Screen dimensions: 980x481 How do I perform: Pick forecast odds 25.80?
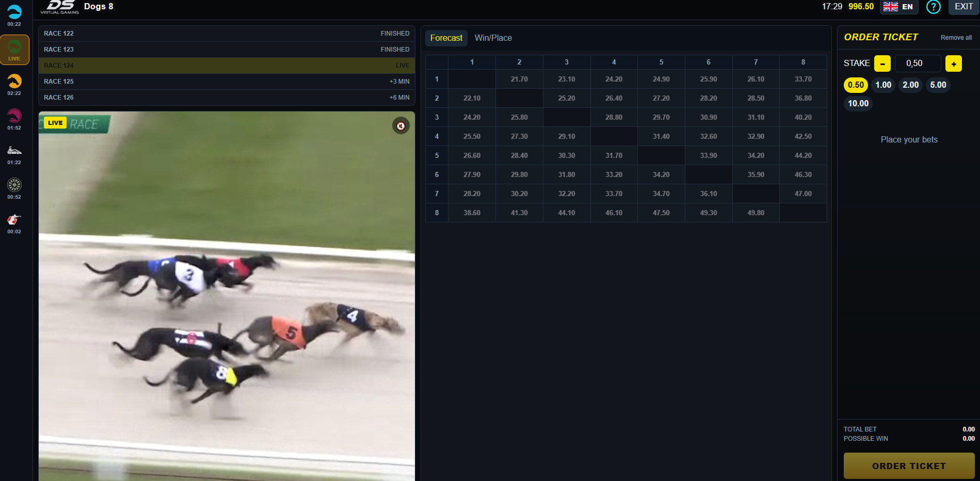(x=519, y=118)
